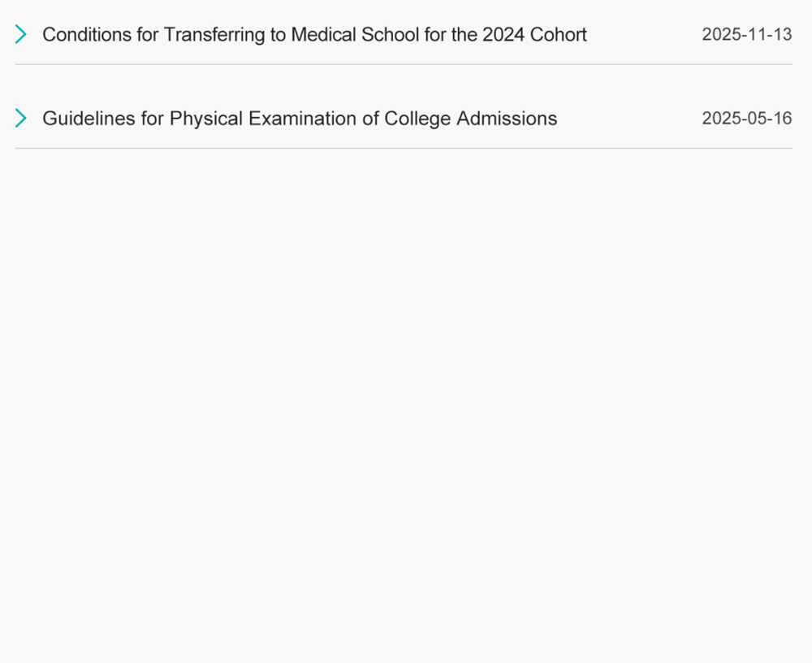Click the date right of the Physical Examination notice

point(746,119)
